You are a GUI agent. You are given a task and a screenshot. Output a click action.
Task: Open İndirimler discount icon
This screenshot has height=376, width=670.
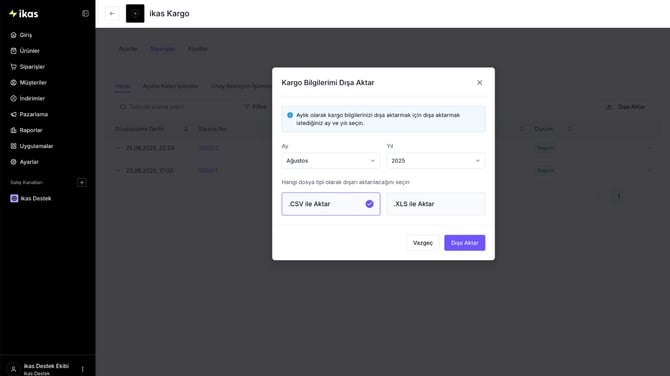[13, 98]
